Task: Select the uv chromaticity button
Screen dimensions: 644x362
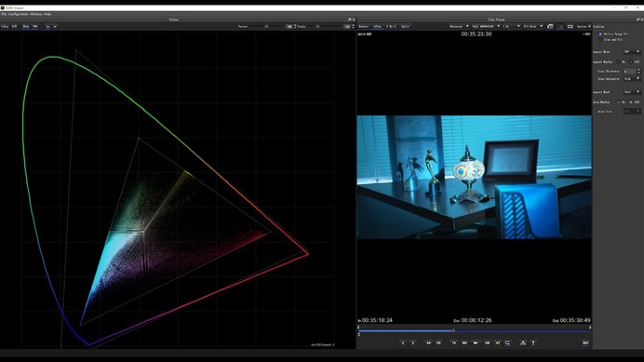Action: click(55, 27)
